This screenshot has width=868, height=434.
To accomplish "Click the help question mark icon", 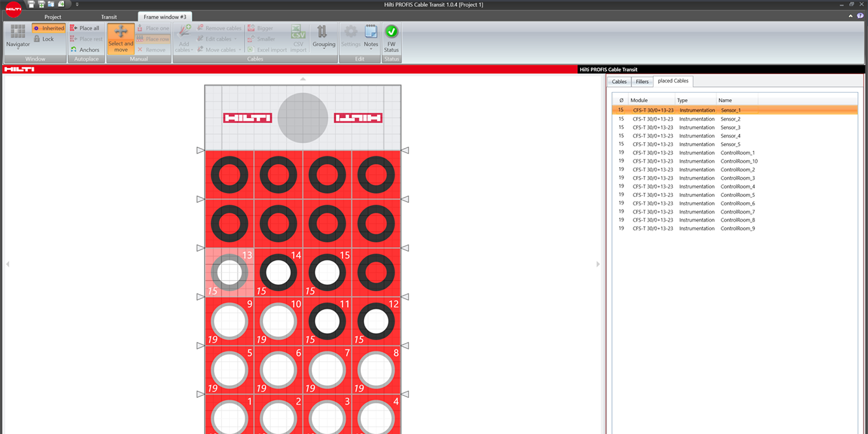I will coord(860,16).
